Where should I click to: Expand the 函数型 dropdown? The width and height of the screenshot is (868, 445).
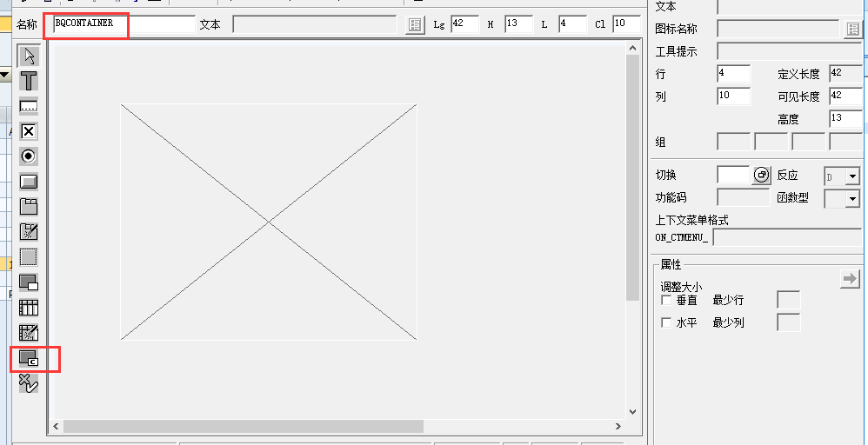click(851, 199)
